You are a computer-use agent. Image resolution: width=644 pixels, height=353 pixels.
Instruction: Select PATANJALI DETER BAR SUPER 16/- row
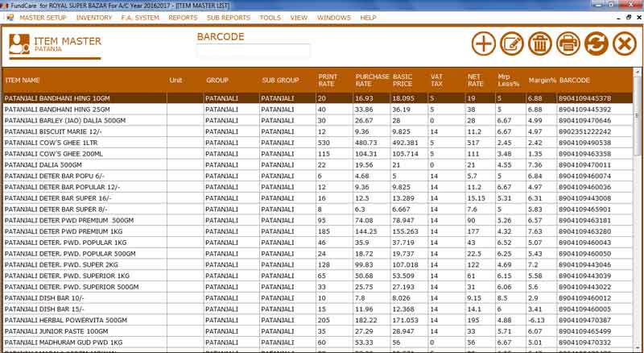click(317, 198)
